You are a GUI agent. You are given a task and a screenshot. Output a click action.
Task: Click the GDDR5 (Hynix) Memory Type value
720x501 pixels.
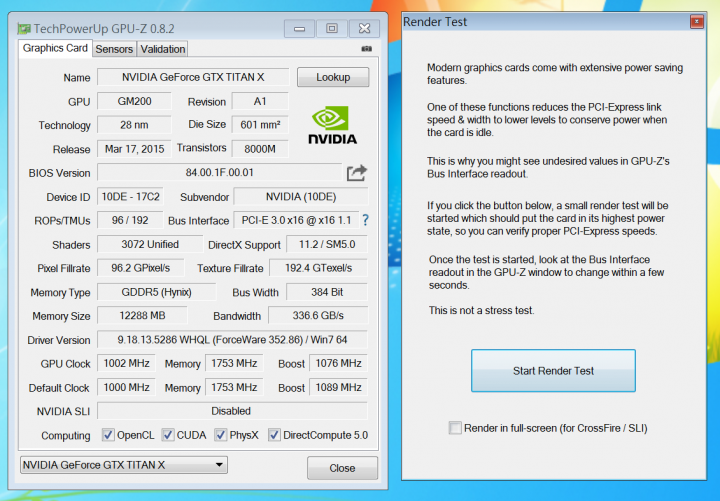pos(157,292)
